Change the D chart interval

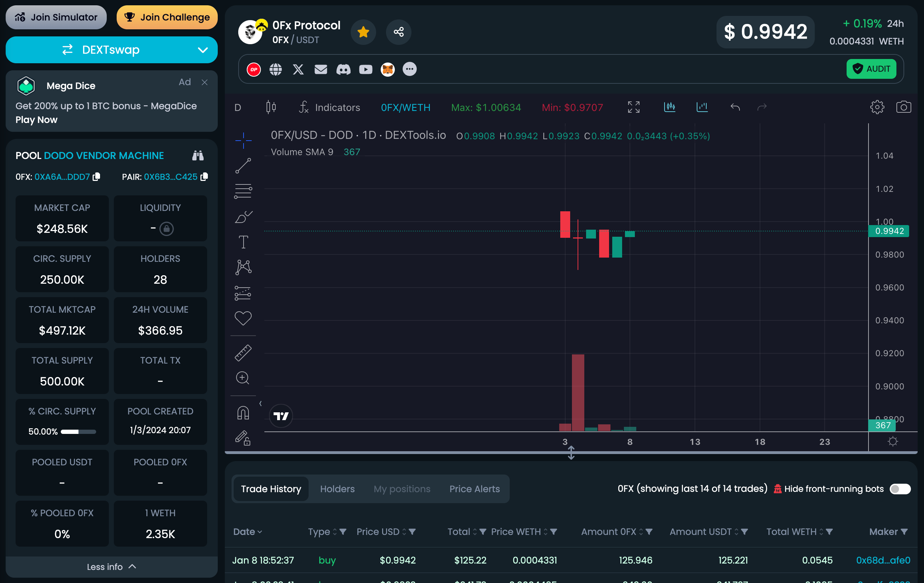(238, 107)
